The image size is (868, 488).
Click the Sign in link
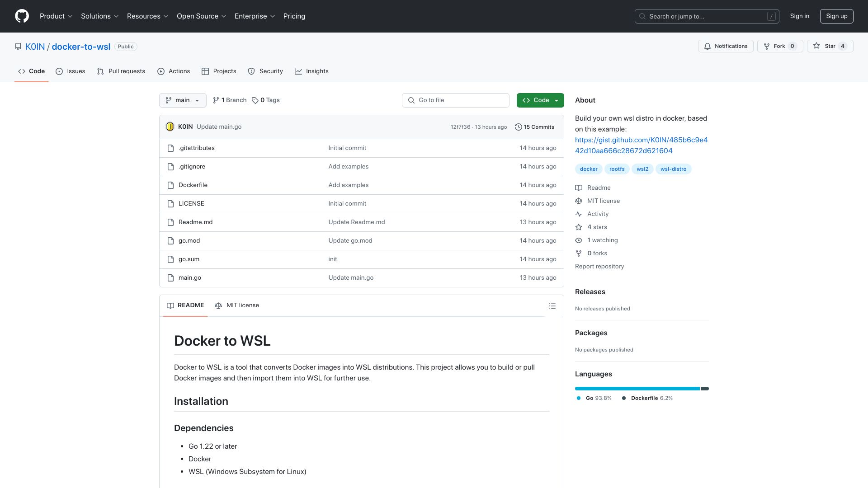[x=799, y=16]
